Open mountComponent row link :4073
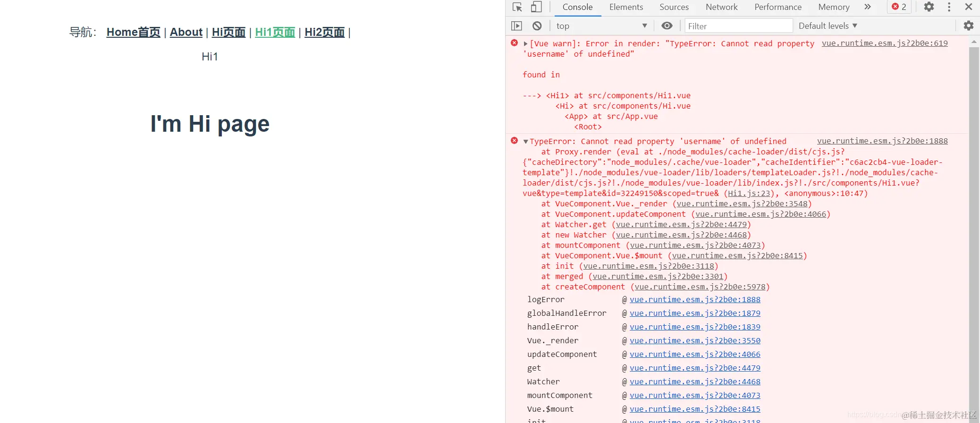980x423 pixels. click(x=695, y=395)
